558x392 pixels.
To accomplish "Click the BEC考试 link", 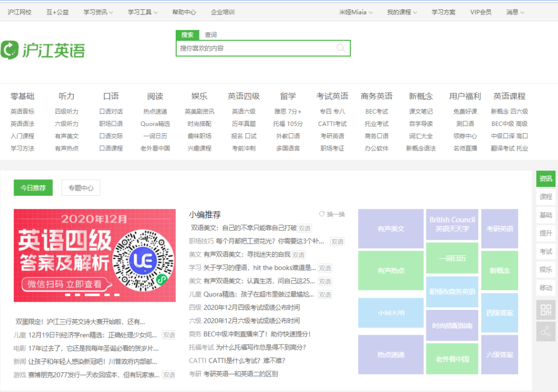I will tap(377, 112).
